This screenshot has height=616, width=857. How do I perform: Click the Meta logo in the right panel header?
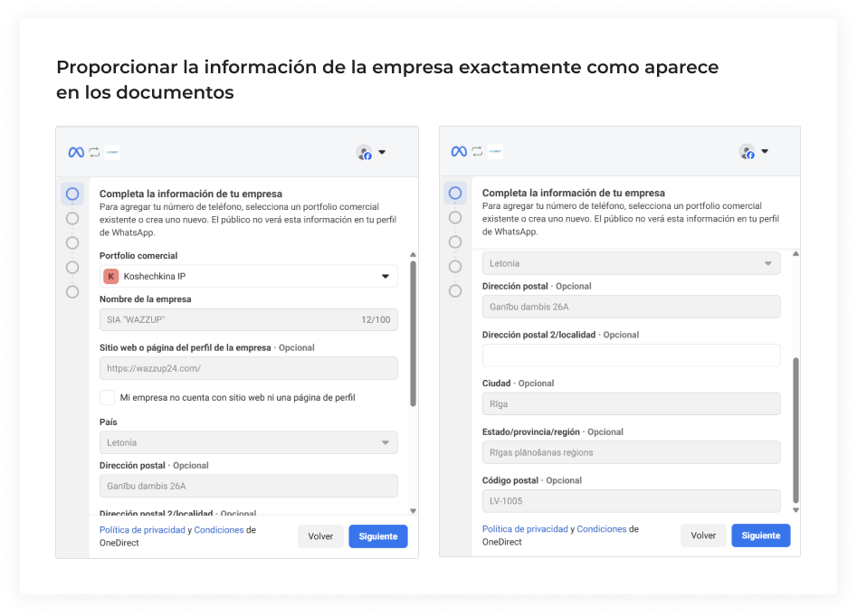click(459, 152)
